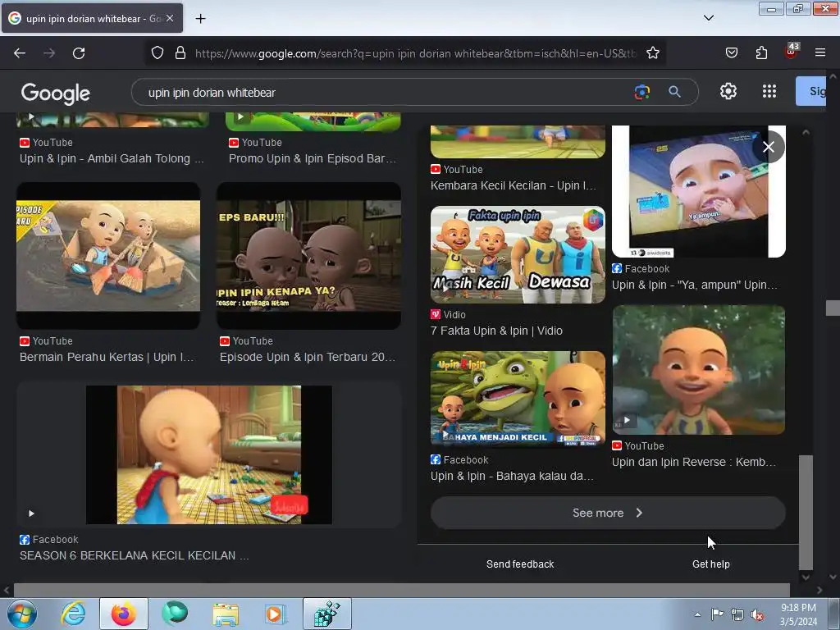Open Windows Explorer folder in taskbar

pos(226,614)
